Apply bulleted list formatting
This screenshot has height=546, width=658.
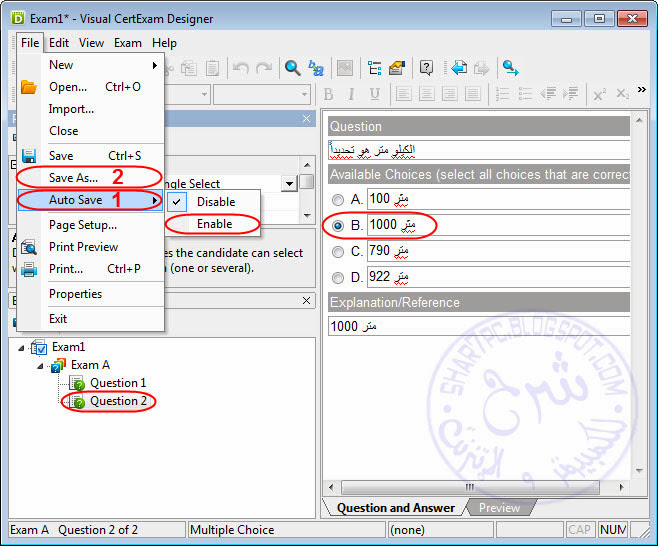pyautogui.click(x=525, y=94)
